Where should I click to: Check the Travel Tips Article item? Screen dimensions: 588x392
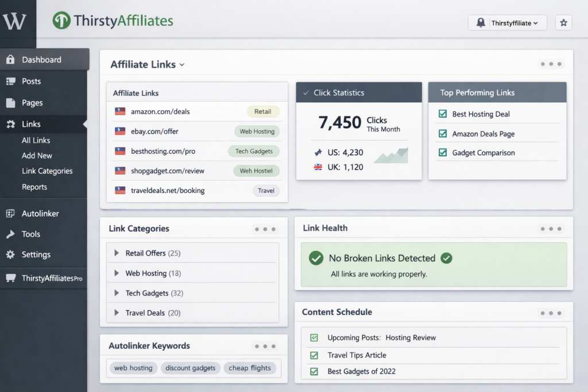(314, 355)
